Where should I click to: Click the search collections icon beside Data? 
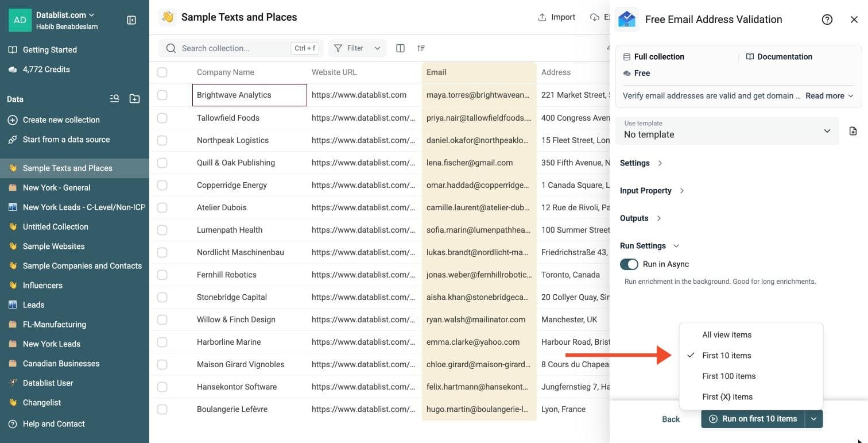click(x=115, y=99)
